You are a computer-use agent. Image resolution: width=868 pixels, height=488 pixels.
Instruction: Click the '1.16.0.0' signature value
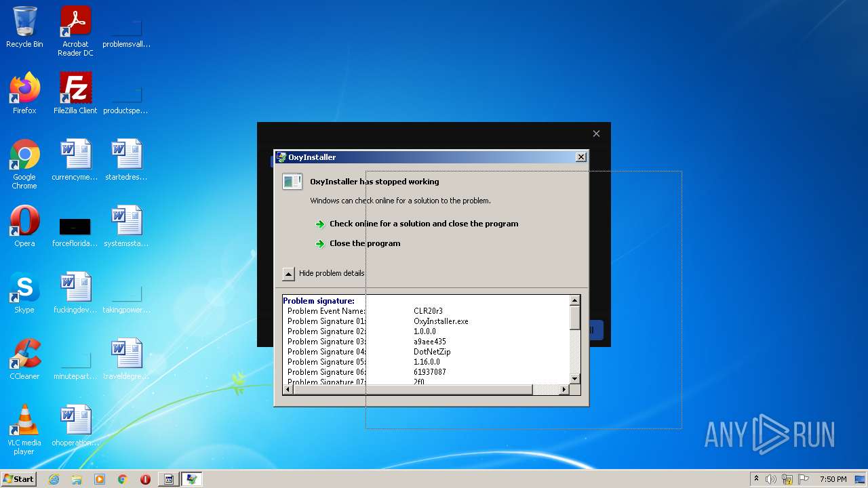pos(427,362)
